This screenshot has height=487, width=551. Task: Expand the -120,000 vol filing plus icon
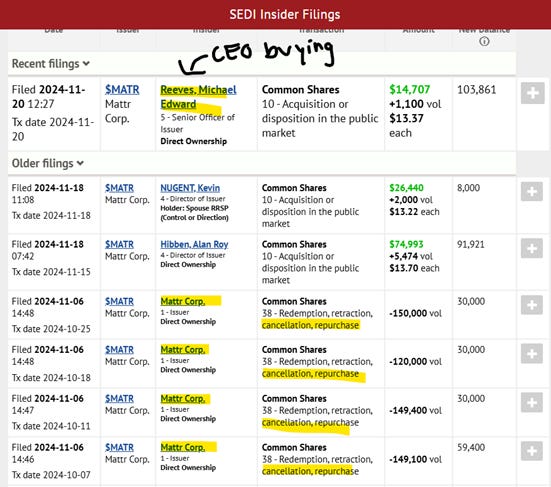532,353
